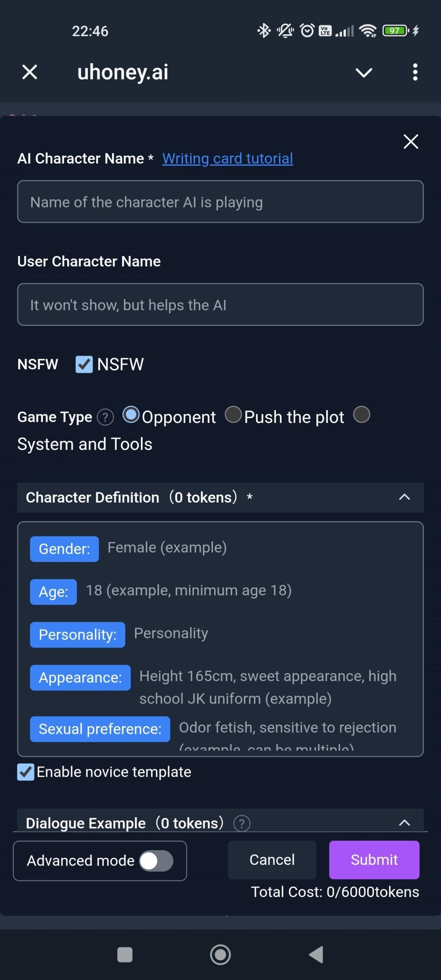The image size is (441, 980).
Task: Collapse the Dialogue Example section
Action: pyautogui.click(x=404, y=823)
